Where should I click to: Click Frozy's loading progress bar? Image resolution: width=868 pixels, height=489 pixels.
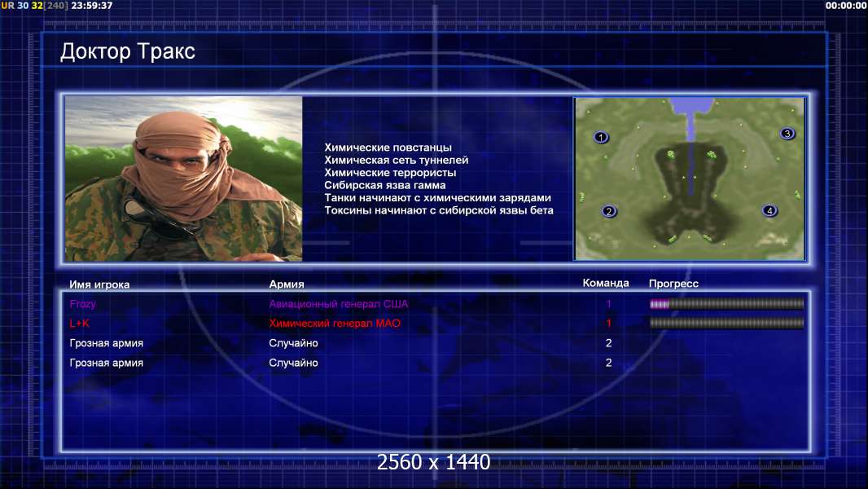(726, 303)
